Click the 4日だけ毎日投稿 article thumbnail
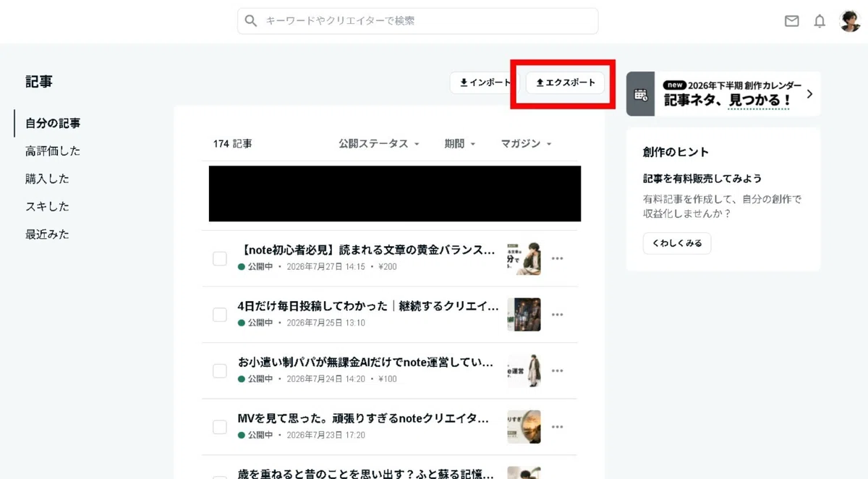The width and height of the screenshot is (868, 479). (524, 315)
